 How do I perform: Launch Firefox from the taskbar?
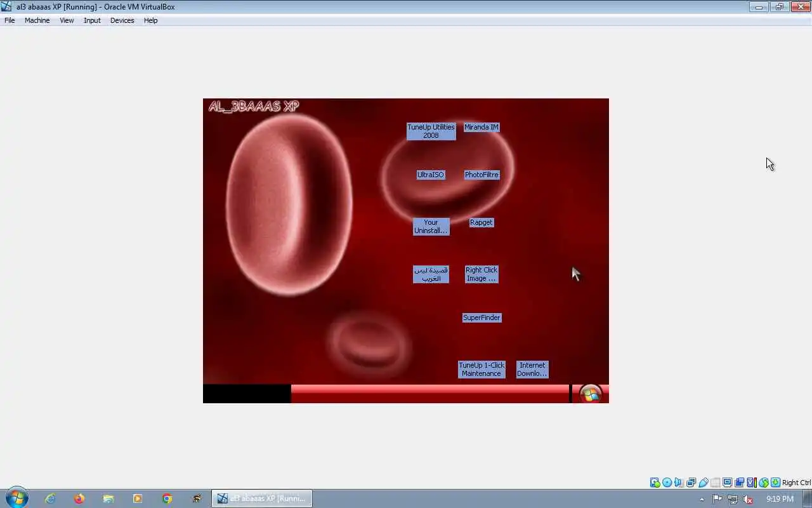pyautogui.click(x=79, y=498)
